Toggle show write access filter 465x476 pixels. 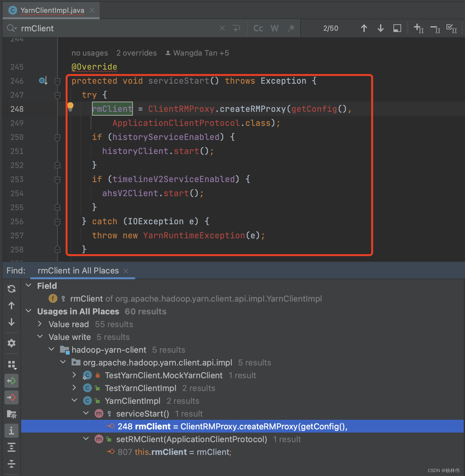(11, 397)
